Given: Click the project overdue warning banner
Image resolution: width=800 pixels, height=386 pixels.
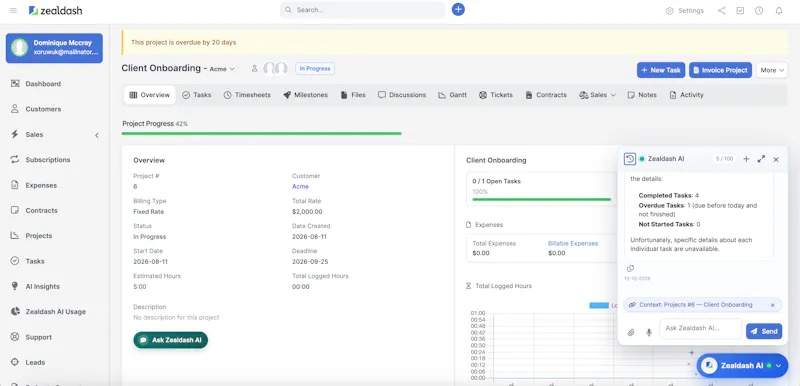Looking at the screenshot, I should point(455,42).
